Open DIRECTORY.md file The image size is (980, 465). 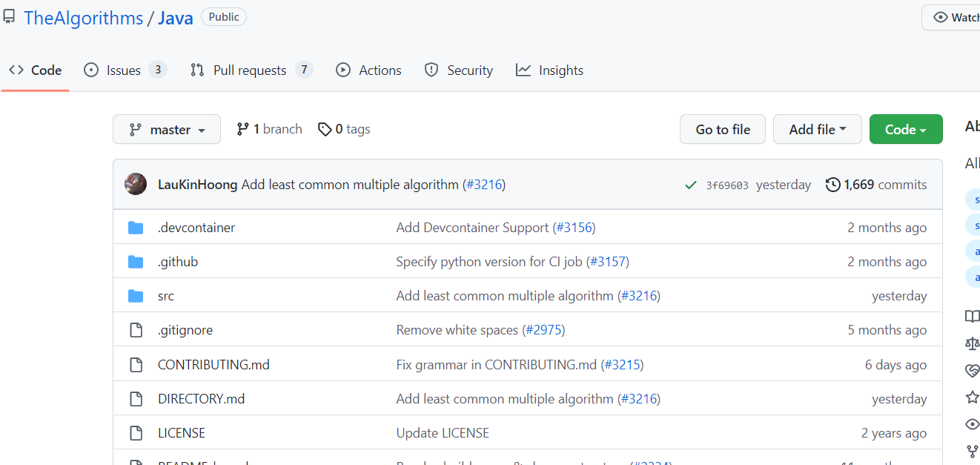(x=202, y=398)
